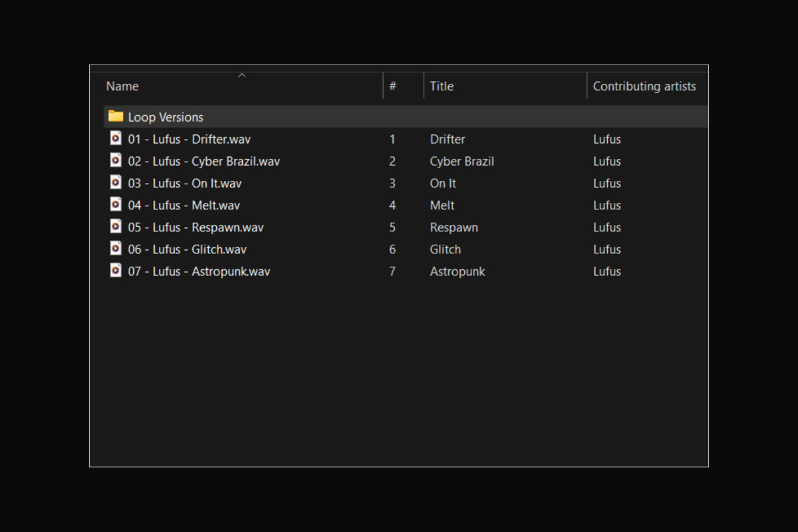798x532 pixels.
Task: Click the Lufus artist cell in the Drifter row
Action: pos(606,139)
